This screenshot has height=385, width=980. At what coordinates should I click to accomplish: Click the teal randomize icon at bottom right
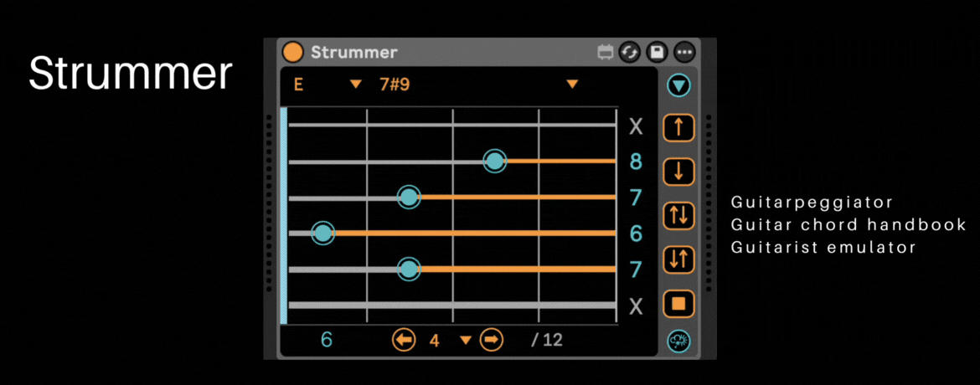[678, 341]
